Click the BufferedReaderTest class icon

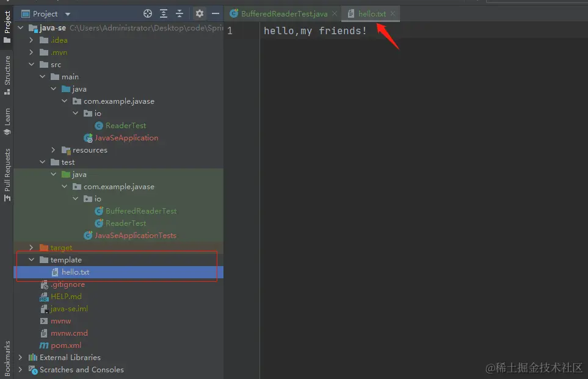coord(99,211)
